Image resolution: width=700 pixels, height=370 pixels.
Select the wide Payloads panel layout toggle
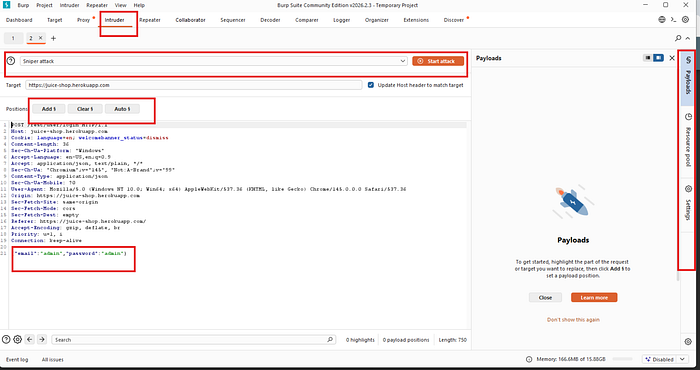(x=658, y=58)
